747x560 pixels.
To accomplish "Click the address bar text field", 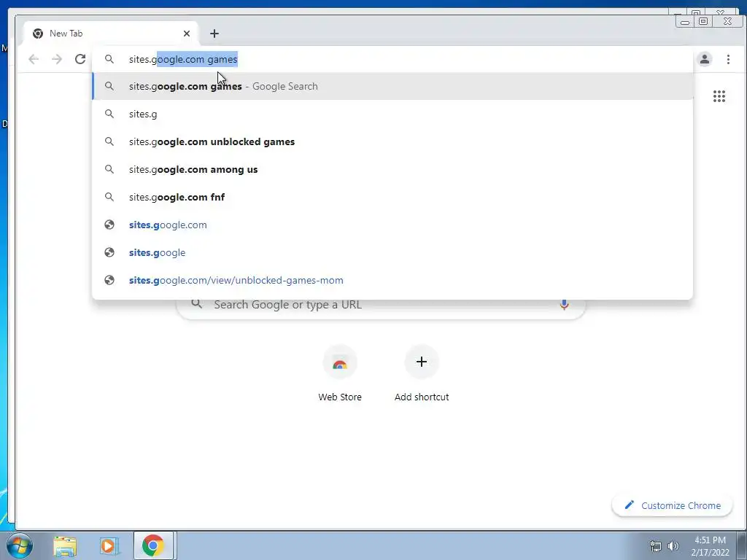I will [x=392, y=59].
